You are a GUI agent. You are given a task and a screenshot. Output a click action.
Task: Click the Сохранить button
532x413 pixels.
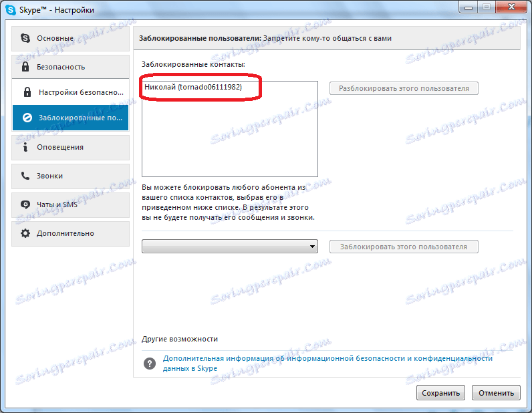440,393
